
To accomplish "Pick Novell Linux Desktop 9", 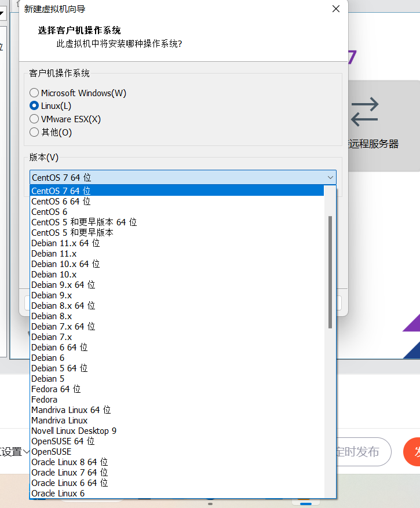I will coord(177,430).
